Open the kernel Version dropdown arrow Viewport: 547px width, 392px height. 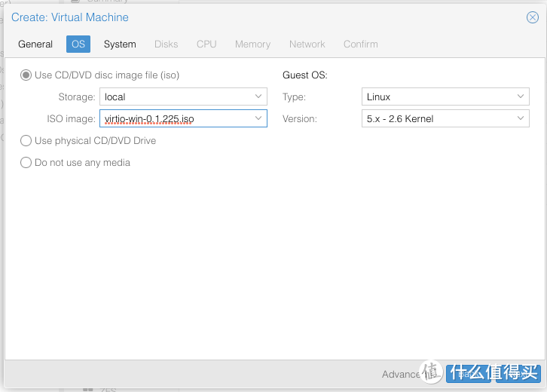point(521,118)
